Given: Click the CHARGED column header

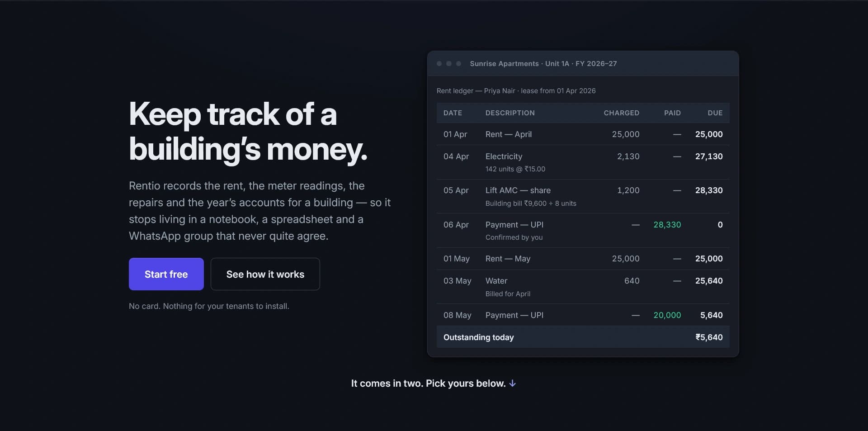Looking at the screenshot, I should tap(622, 113).
